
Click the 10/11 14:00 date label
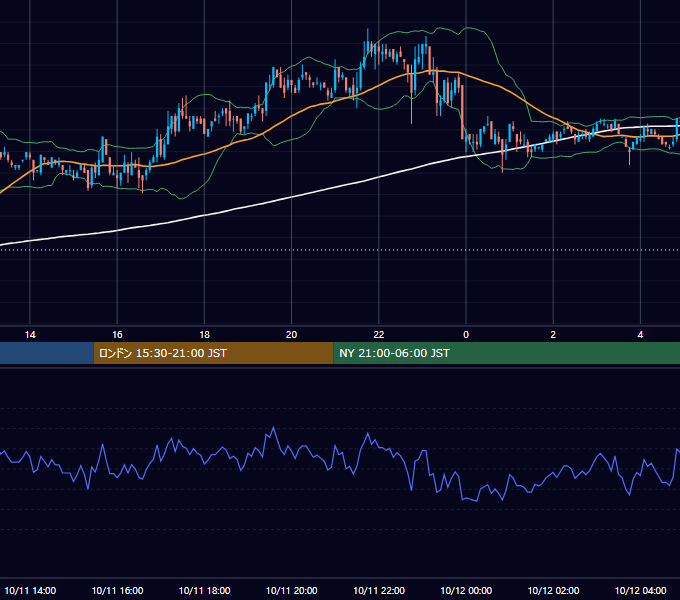click(30, 590)
